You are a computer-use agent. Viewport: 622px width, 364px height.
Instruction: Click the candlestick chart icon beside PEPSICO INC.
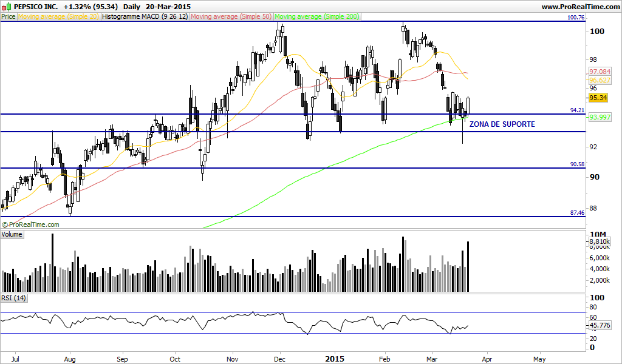(x=6, y=6)
